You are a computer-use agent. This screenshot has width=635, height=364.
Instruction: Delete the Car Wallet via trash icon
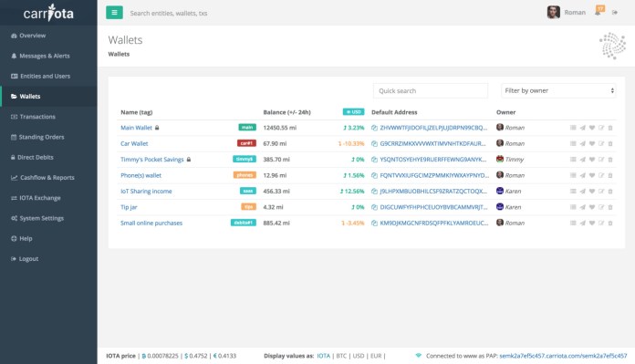(610, 144)
